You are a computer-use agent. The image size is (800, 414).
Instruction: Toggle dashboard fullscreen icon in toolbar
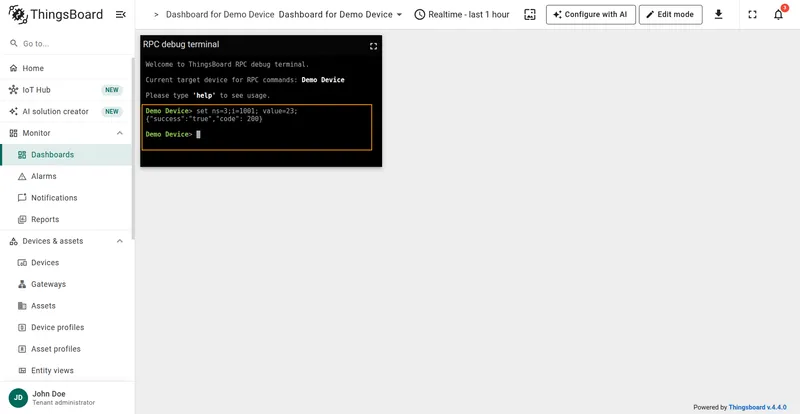click(x=753, y=14)
